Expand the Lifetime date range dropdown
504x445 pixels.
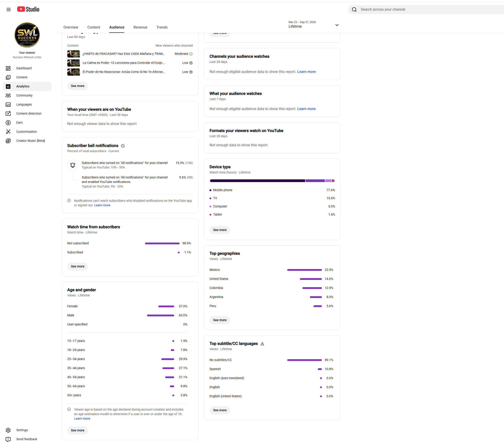coord(314,25)
